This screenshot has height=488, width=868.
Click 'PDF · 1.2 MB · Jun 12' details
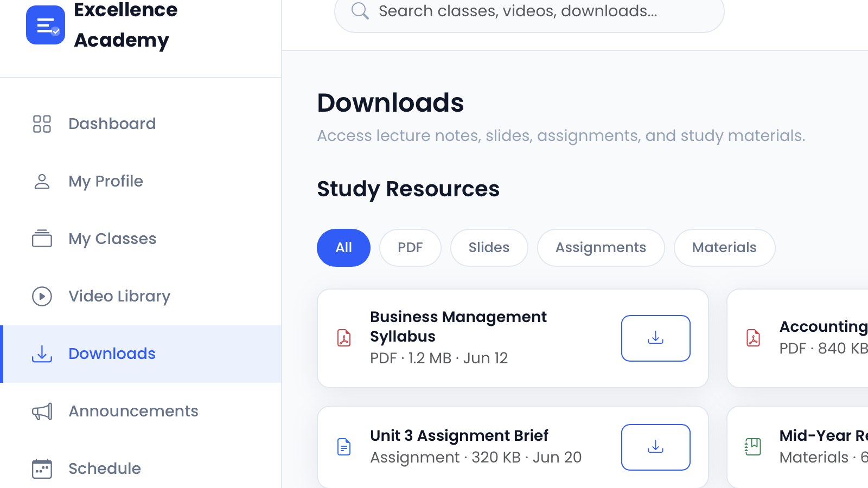(439, 358)
